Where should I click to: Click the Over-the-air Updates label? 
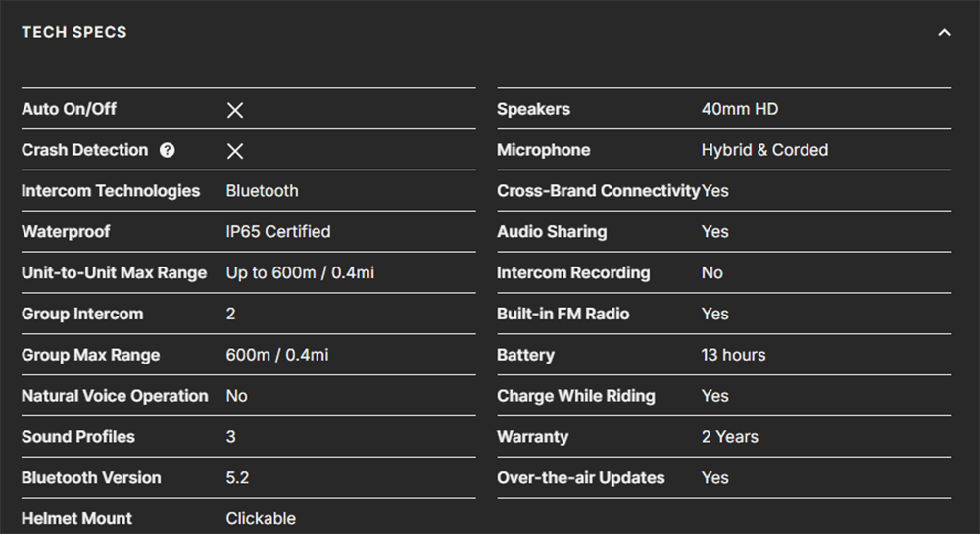click(x=580, y=478)
